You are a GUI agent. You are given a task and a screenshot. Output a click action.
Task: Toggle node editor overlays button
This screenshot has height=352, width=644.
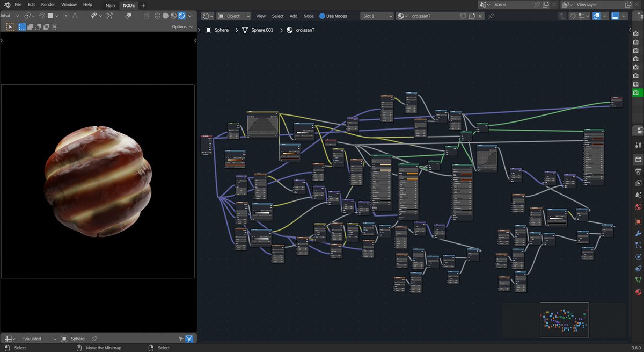(x=596, y=16)
